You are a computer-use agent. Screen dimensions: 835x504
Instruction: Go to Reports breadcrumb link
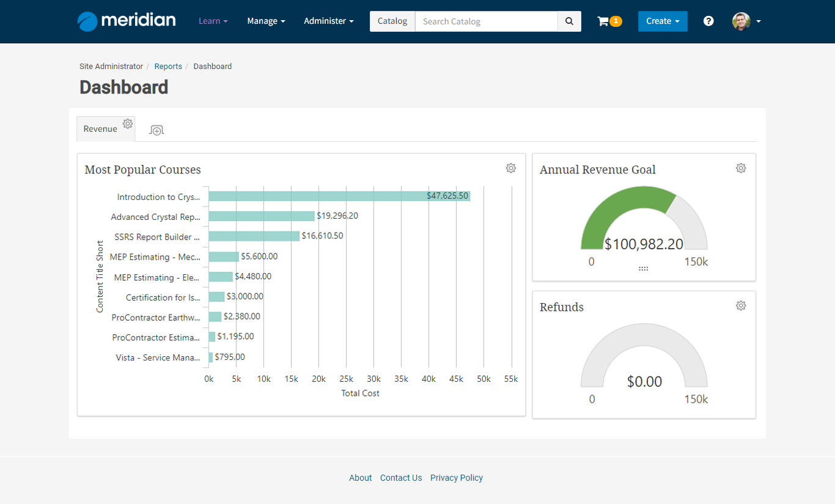coord(168,67)
